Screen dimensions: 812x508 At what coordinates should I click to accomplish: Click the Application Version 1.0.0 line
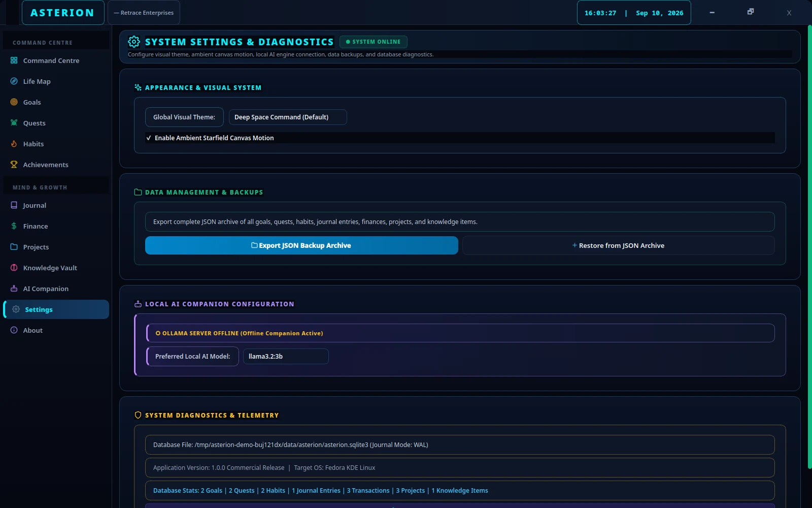[x=460, y=468]
